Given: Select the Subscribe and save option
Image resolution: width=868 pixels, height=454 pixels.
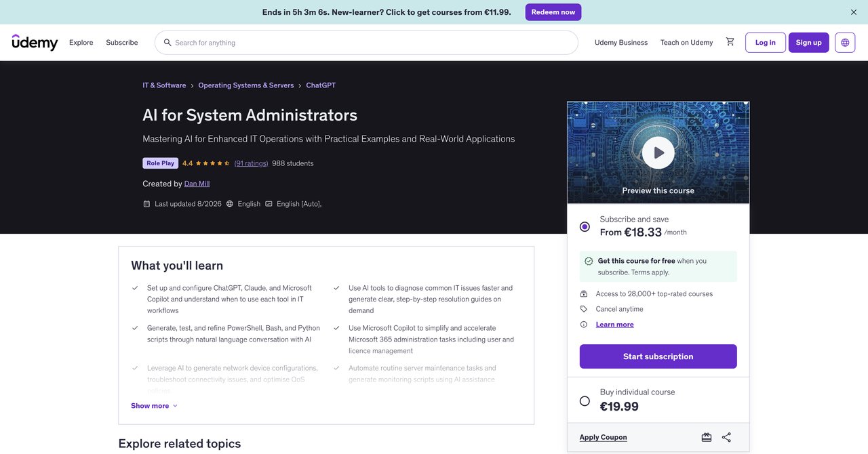Looking at the screenshot, I should (x=585, y=226).
